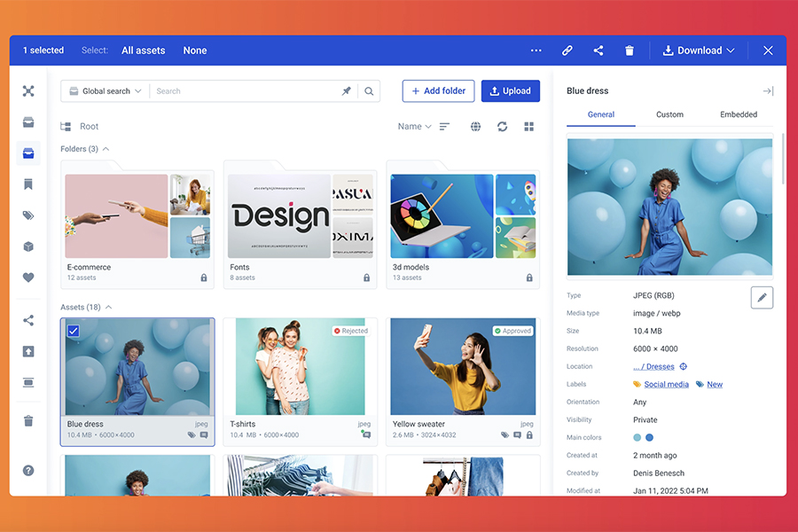Click the Social media label link
Viewport: 798px width, 532px height.
click(x=666, y=384)
